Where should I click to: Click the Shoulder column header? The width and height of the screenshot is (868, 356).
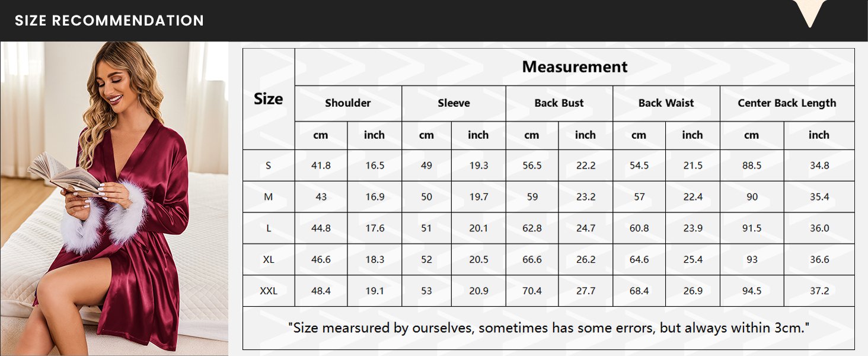click(x=348, y=103)
